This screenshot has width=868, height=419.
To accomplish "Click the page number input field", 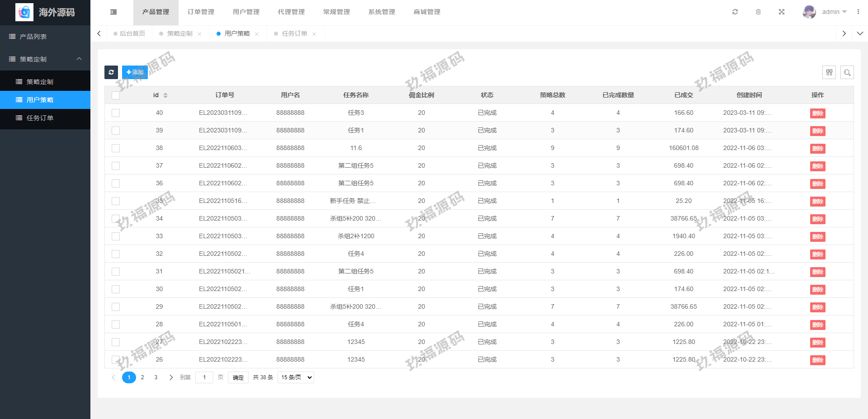I will 204,377.
